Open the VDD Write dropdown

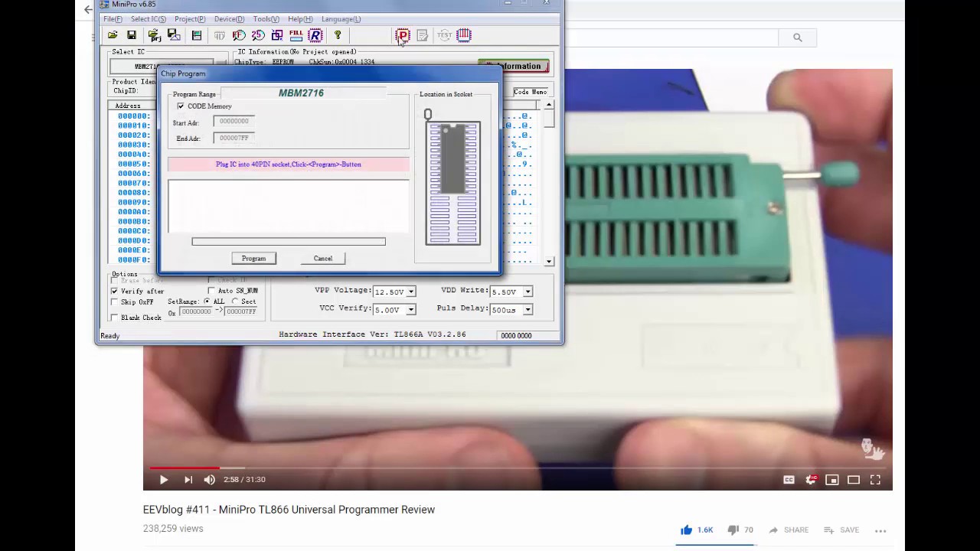pos(528,292)
